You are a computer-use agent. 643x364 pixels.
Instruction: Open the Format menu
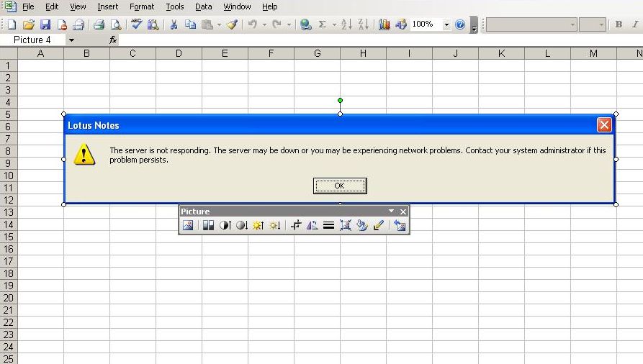point(142,6)
